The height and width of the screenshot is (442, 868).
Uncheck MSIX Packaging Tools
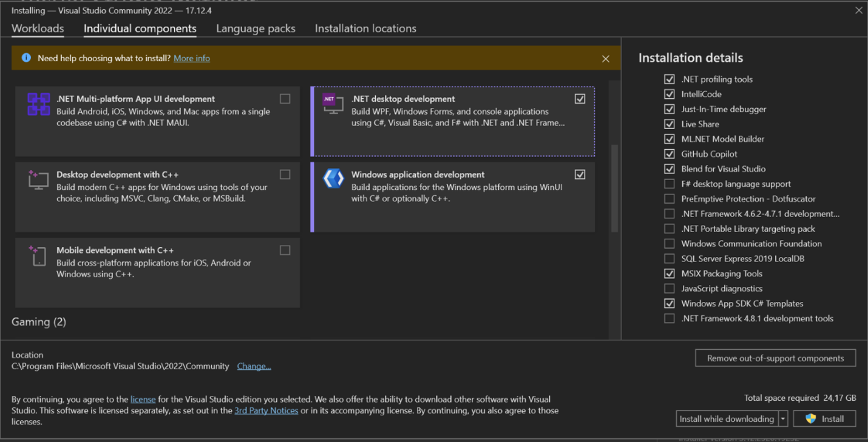[x=669, y=273]
